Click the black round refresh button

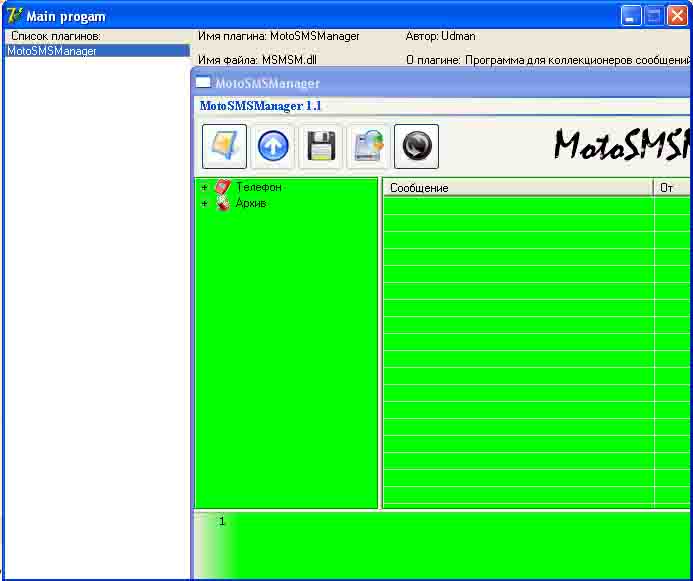tap(416, 146)
